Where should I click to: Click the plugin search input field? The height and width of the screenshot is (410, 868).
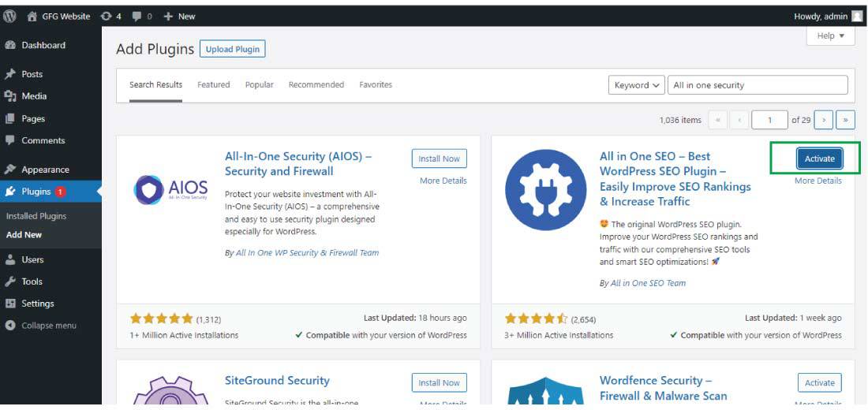[758, 85]
